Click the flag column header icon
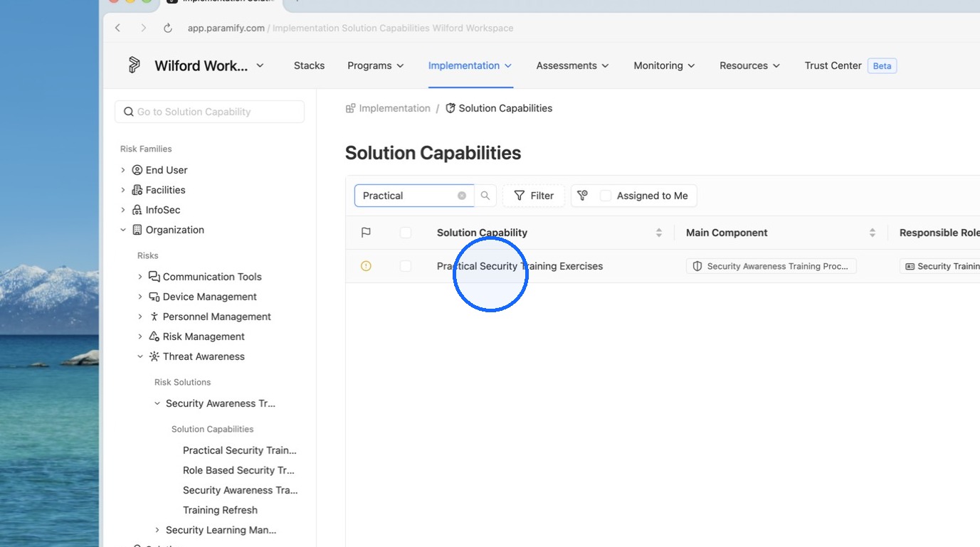This screenshot has width=980, height=547. 366,233
